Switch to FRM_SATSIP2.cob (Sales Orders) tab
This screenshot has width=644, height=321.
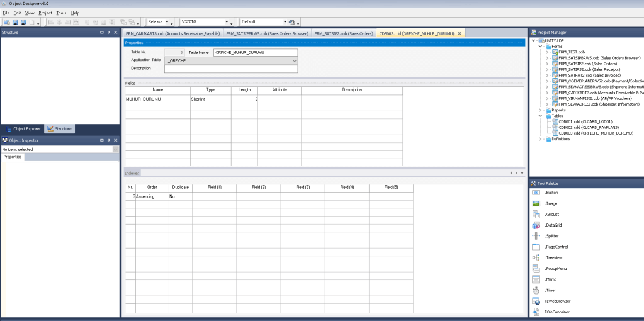coord(344,33)
